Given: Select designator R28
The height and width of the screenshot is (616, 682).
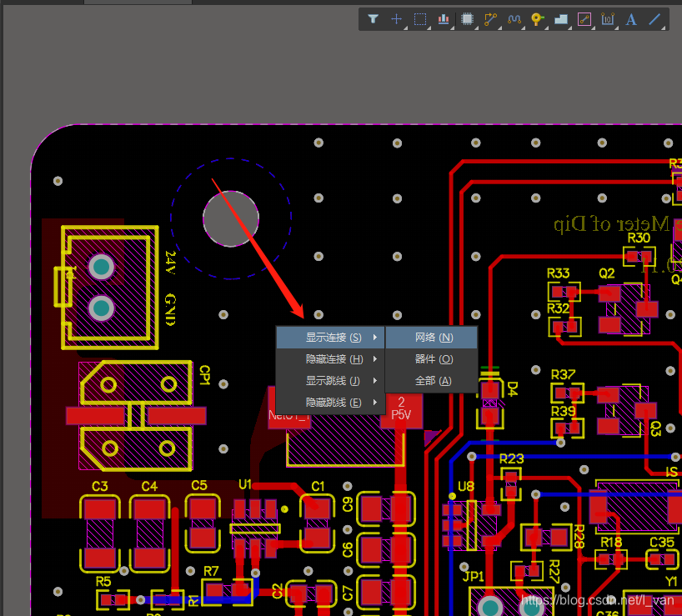Looking at the screenshot, I should [579, 536].
